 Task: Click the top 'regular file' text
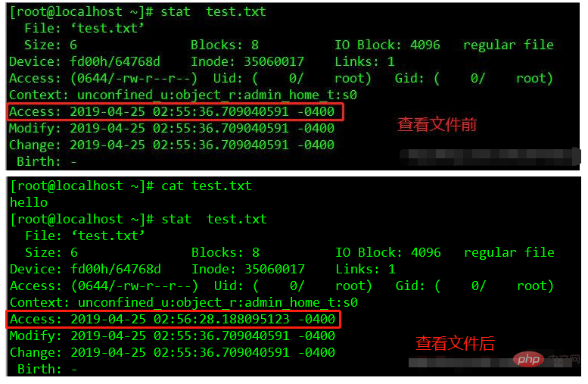pos(509,45)
